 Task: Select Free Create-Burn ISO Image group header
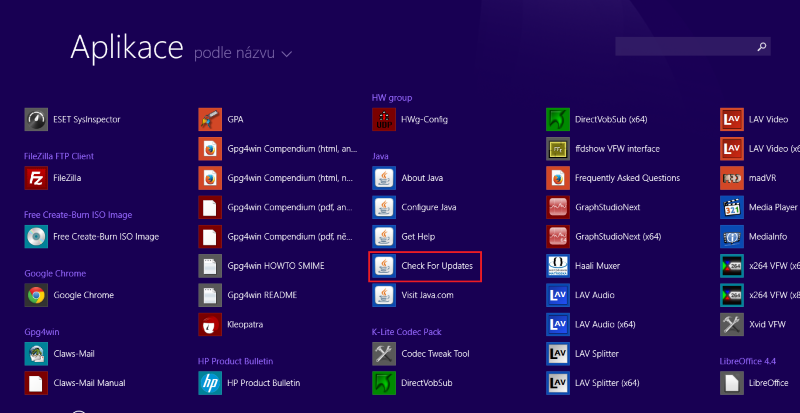[x=78, y=215]
